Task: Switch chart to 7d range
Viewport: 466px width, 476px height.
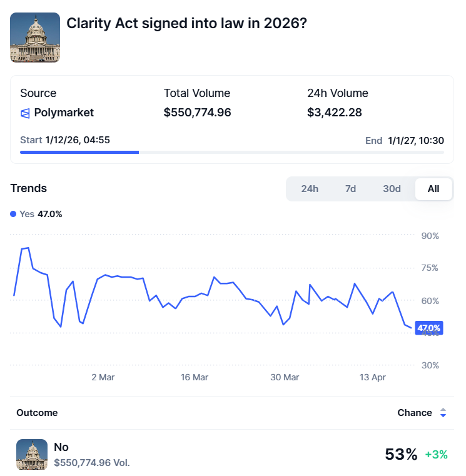Action: click(350, 189)
